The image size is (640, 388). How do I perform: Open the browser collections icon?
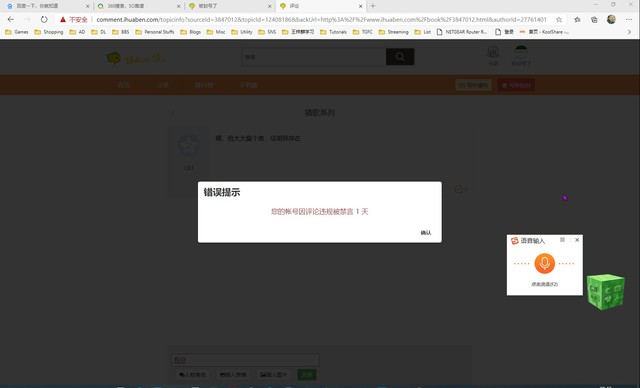click(x=594, y=20)
